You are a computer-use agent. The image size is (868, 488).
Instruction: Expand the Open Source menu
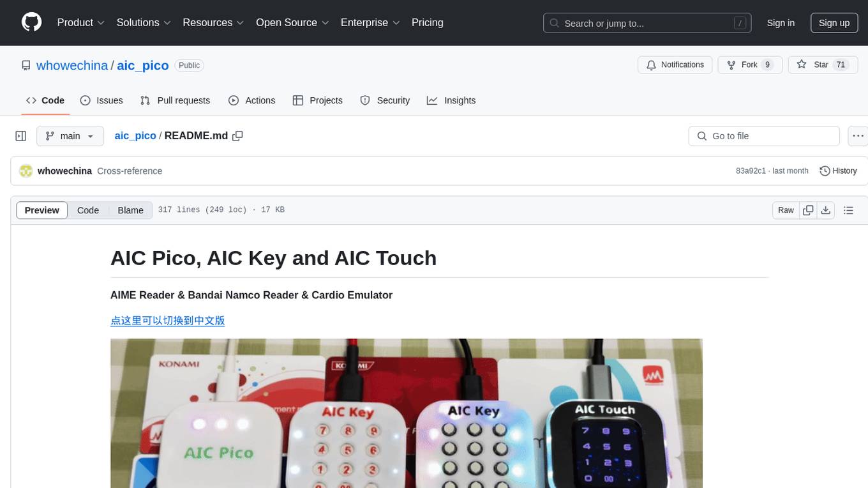click(x=292, y=22)
